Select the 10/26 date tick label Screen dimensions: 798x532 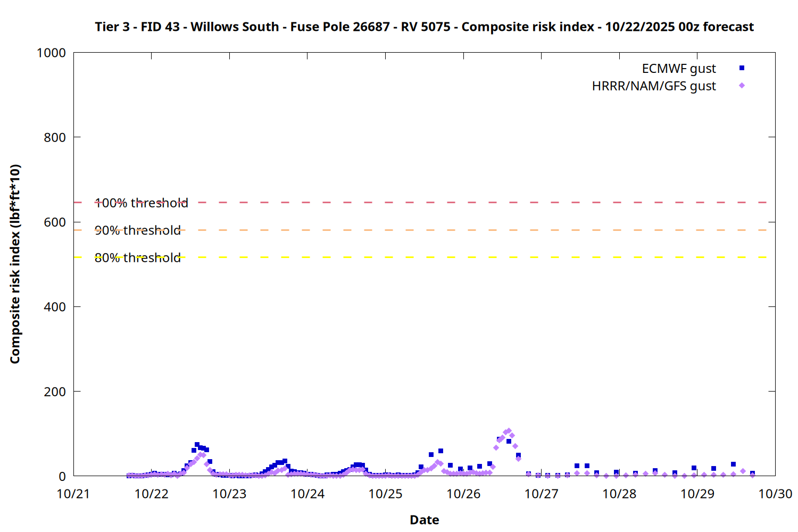pyautogui.click(x=463, y=494)
